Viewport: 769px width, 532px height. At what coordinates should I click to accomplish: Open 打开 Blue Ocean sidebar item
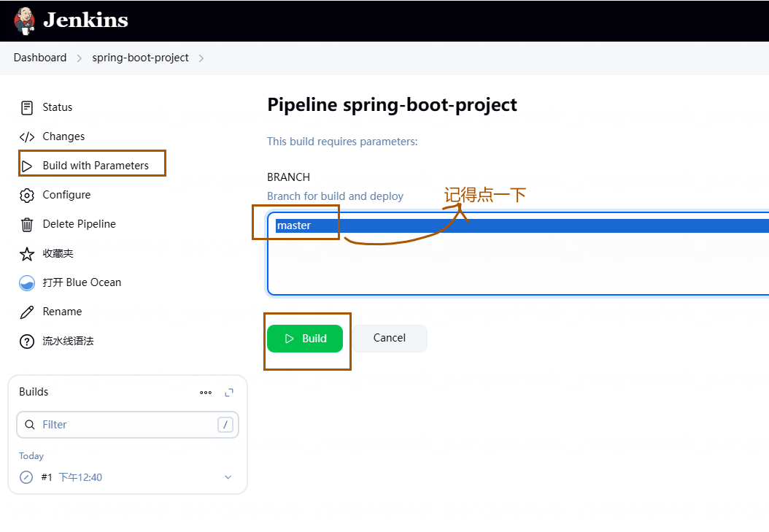click(x=82, y=282)
